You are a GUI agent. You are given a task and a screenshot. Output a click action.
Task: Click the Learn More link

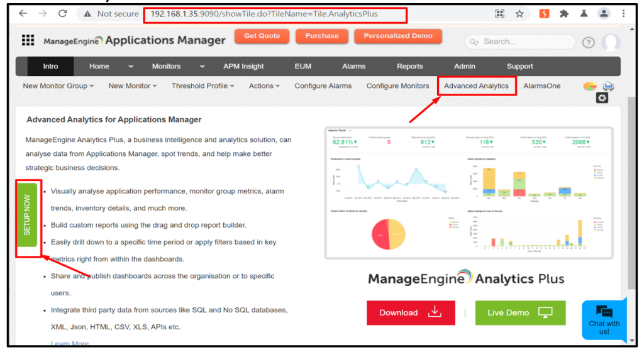tap(70, 343)
